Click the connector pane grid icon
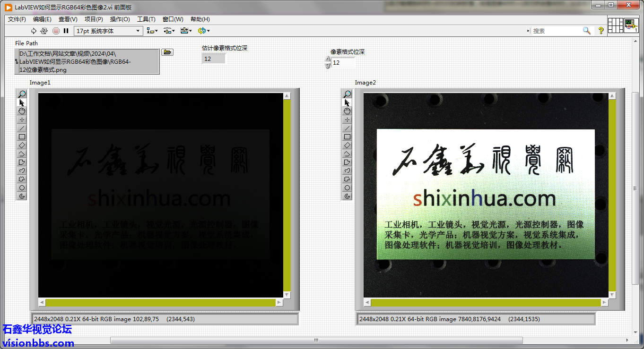Screen dimensions: 644x349 [x=616, y=26]
